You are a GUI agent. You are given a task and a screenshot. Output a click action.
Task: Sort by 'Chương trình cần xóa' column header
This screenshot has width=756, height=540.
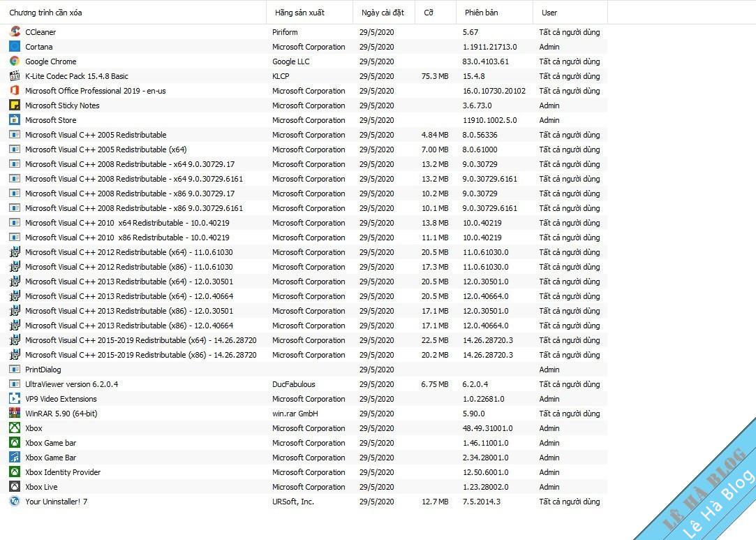click(x=133, y=13)
